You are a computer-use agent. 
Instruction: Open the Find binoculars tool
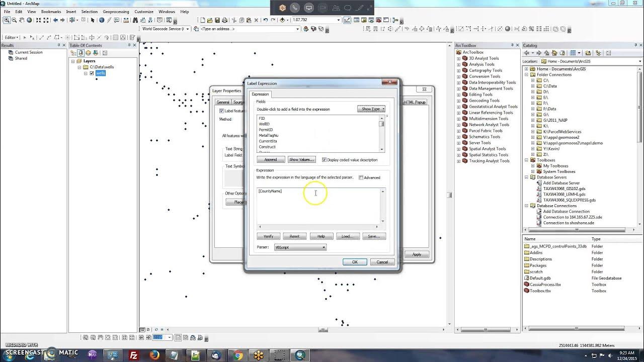point(136,20)
